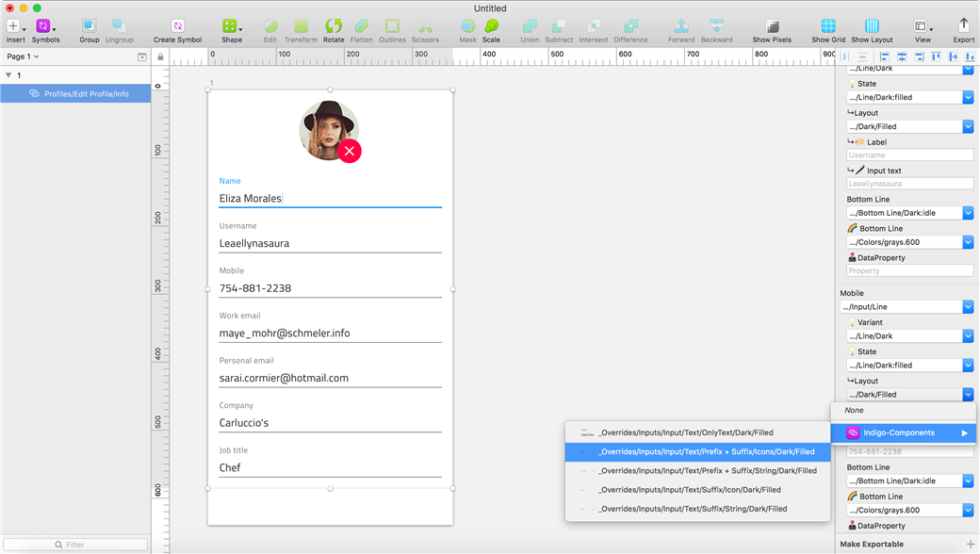This screenshot has height=554, width=980.
Task: Click the Export icon
Action: tap(963, 26)
